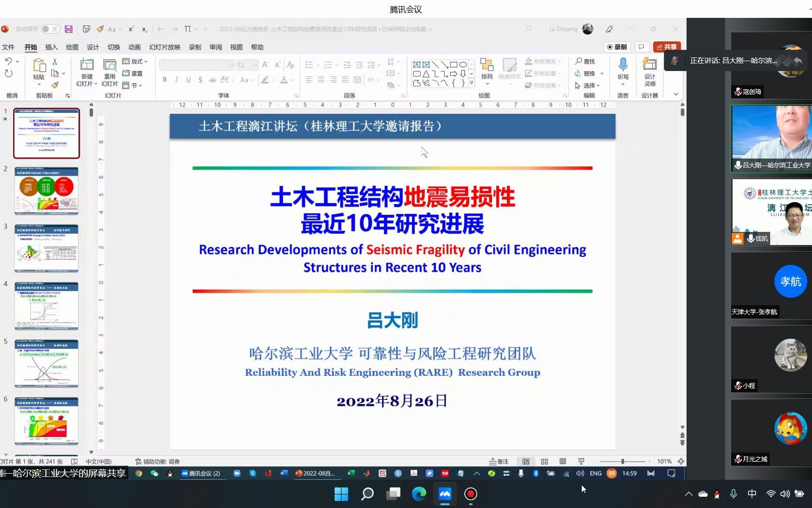This screenshot has width=812, height=508.
Task: Click the fit slide to window icon
Action: (x=681, y=461)
